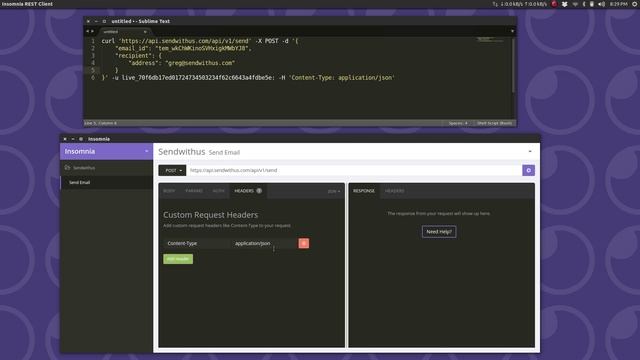Click line 1 curl command in Sublime Text

click(x=200, y=41)
